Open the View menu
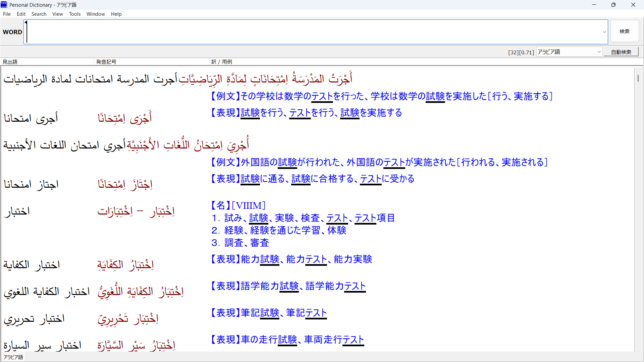Image resolution: width=644 pixels, height=362 pixels. (57, 14)
